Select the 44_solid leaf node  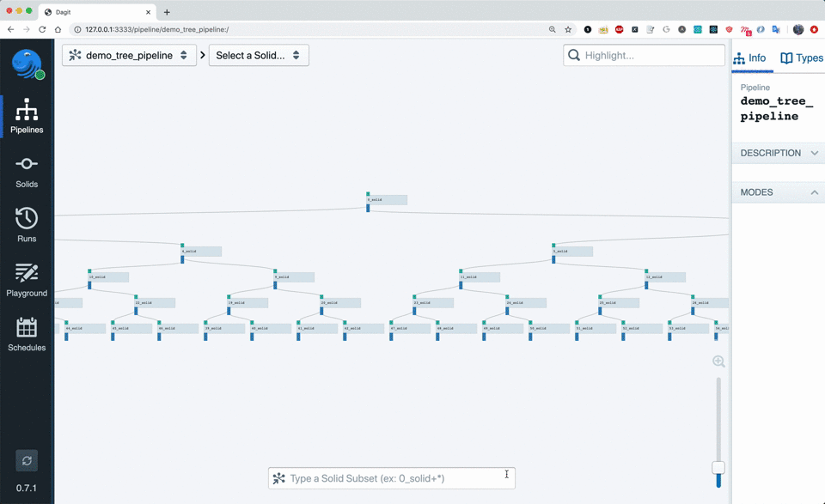tap(85, 329)
